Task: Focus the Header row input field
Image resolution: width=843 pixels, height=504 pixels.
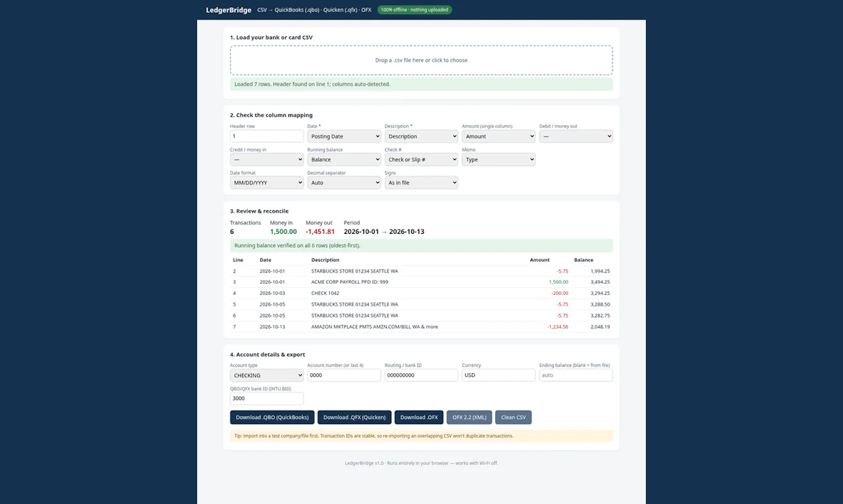Action: coord(267,136)
